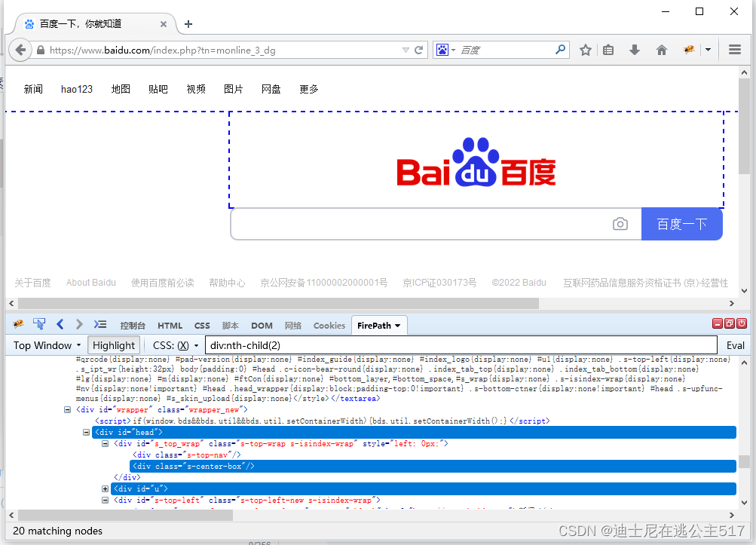Go back using the browser back arrow
Image resolution: width=756 pixels, height=545 pixels.
pyautogui.click(x=20, y=50)
